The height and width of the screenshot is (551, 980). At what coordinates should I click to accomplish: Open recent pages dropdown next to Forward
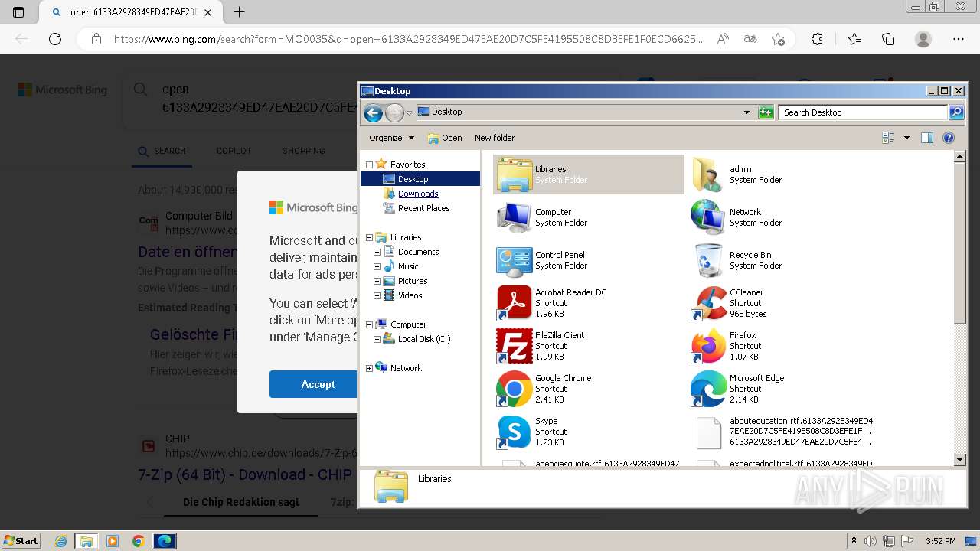[x=409, y=113]
